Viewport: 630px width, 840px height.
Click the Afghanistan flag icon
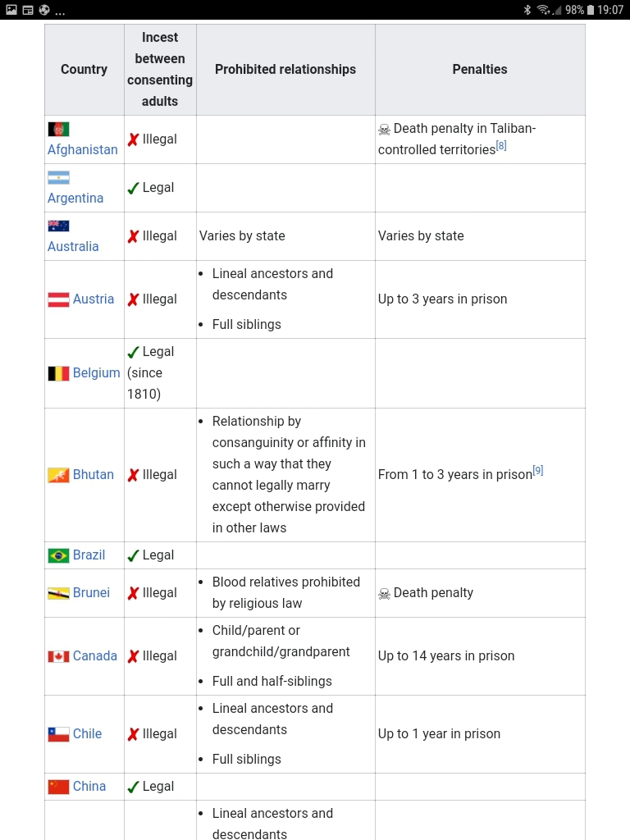click(58, 129)
